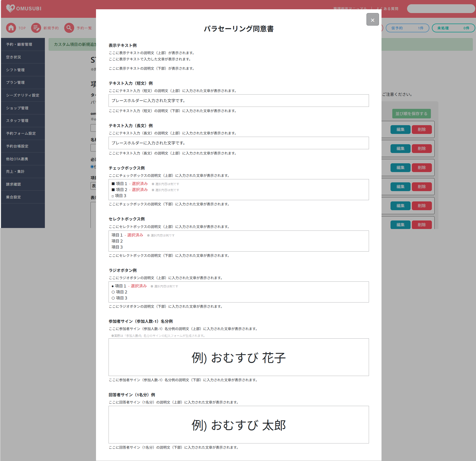Open よくある質問 link in header
476x461 pixels.
[387, 9]
